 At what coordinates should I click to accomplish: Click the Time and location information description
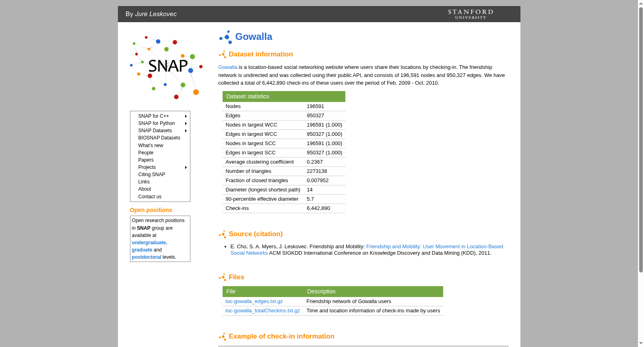point(374,311)
